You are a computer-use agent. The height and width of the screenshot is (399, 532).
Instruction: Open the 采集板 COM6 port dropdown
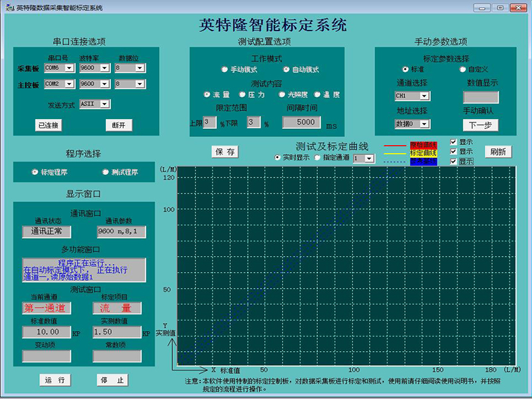click(x=69, y=68)
